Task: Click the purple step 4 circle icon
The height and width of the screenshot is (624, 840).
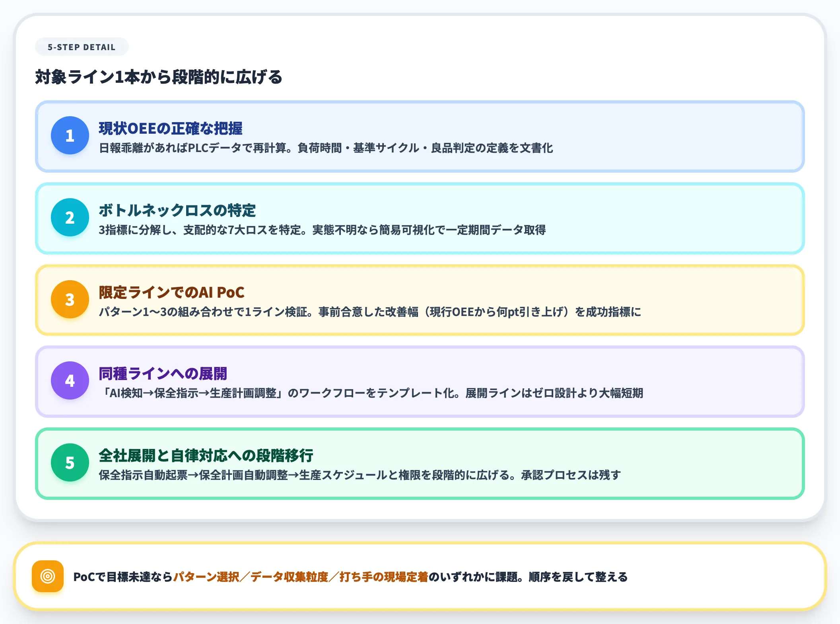Action: point(70,380)
